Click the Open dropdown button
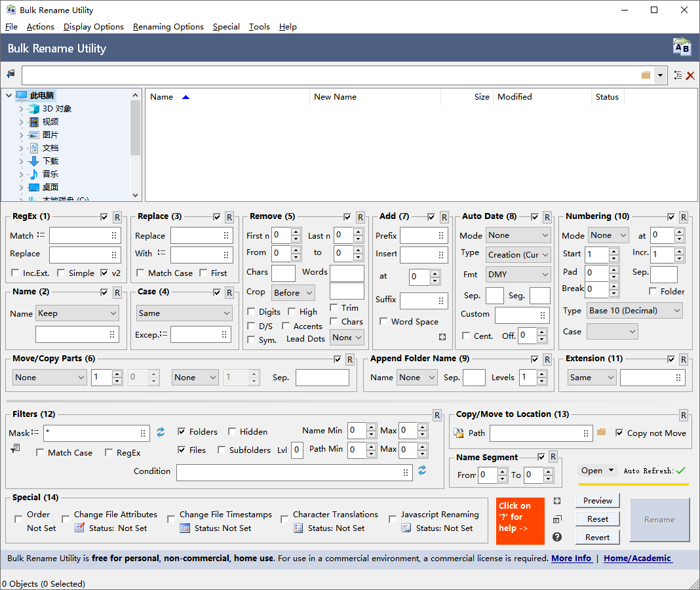 pos(597,470)
